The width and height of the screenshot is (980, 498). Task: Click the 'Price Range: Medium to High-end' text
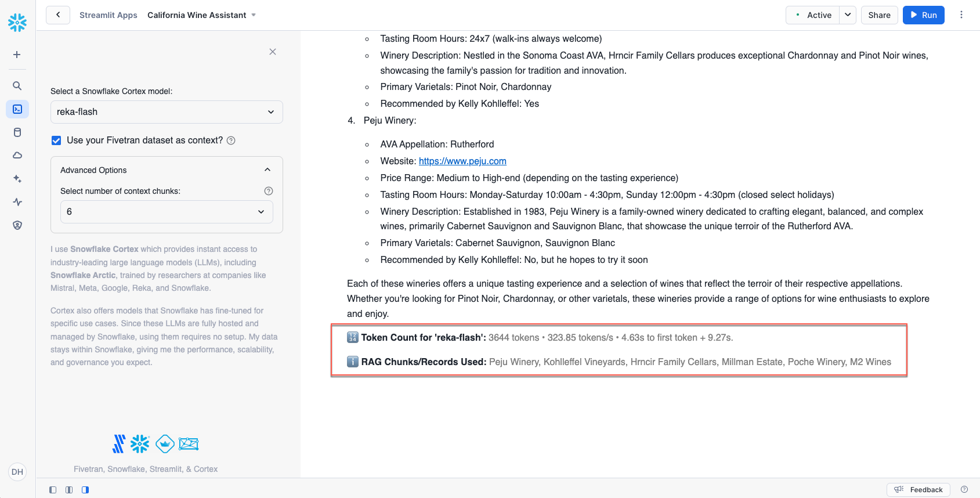(529, 178)
